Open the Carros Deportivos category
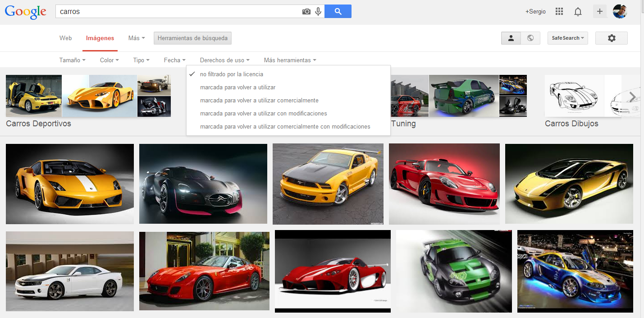The image size is (644, 318). coord(38,124)
